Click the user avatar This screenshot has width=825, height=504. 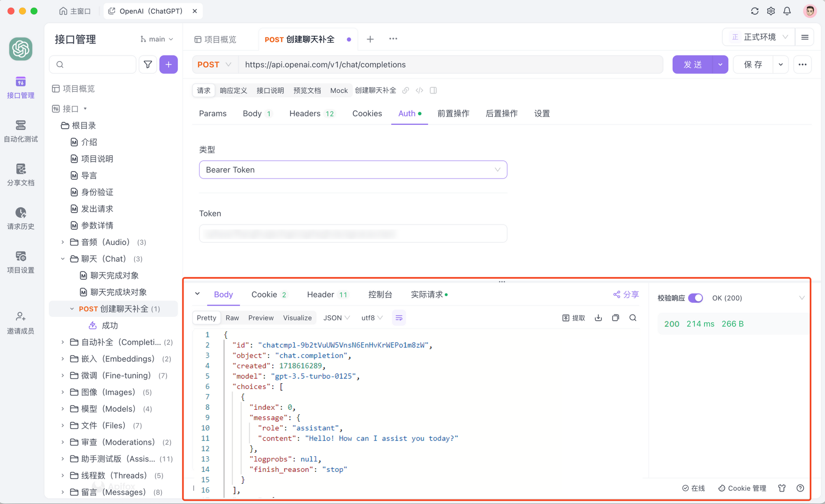[x=810, y=11]
